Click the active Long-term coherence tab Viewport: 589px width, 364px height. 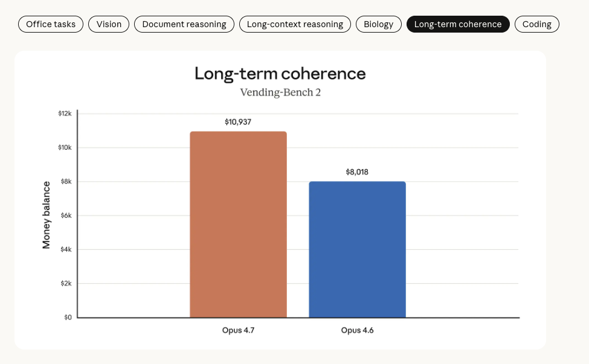(x=458, y=24)
